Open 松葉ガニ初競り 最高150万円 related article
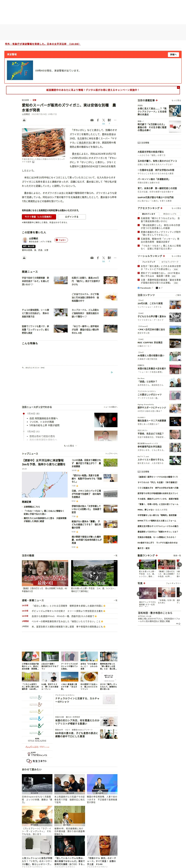The height and width of the screenshot is (868, 186). pos(85,281)
